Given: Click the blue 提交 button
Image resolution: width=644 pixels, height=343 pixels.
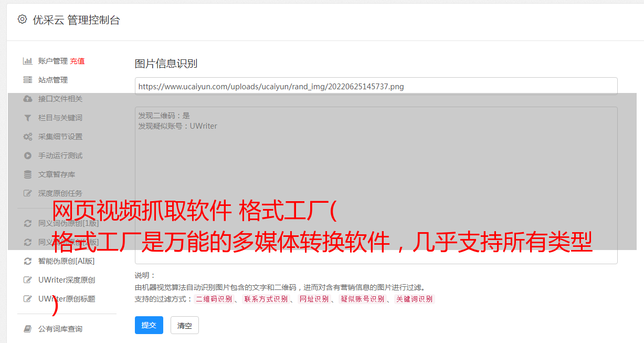Looking at the screenshot, I should click(x=149, y=325).
